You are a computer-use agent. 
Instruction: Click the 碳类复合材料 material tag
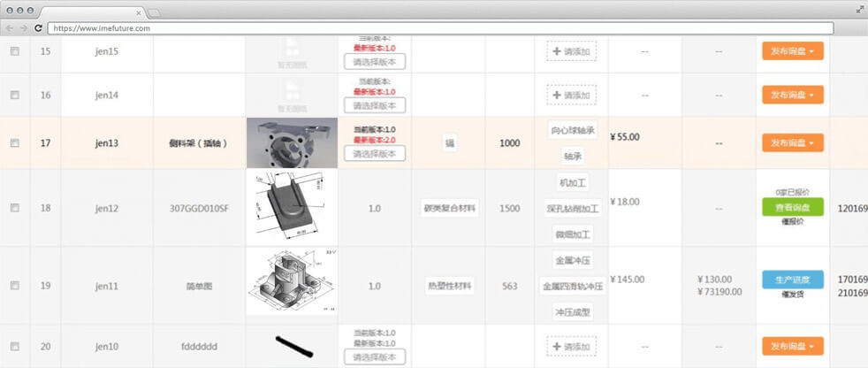point(450,208)
